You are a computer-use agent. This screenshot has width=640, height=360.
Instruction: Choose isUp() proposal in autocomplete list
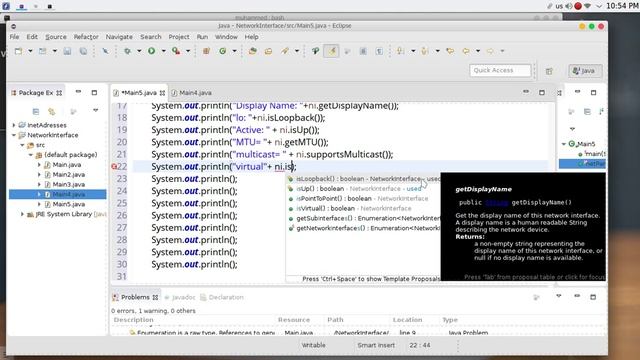coord(363,189)
